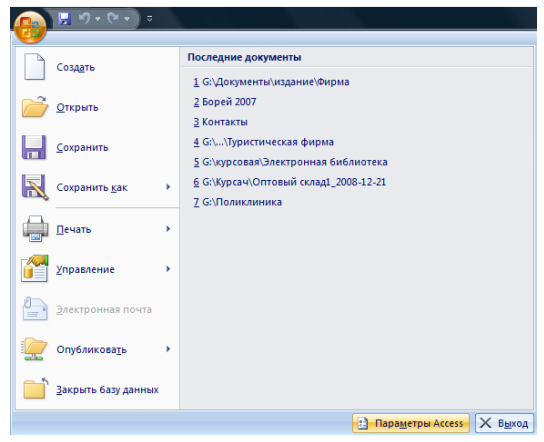The image size is (544, 442).
Task: Click the network folder icon for Опубликовать
Action: [x=34, y=349]
